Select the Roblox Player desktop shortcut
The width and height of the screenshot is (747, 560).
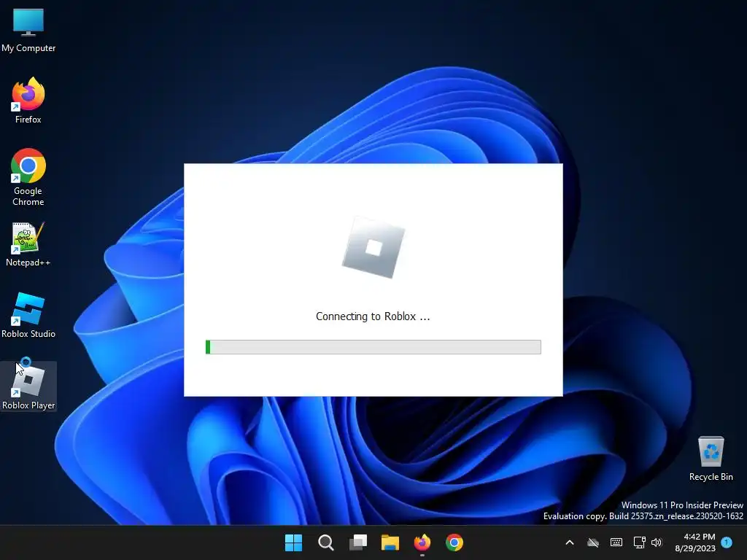(28, 386)
